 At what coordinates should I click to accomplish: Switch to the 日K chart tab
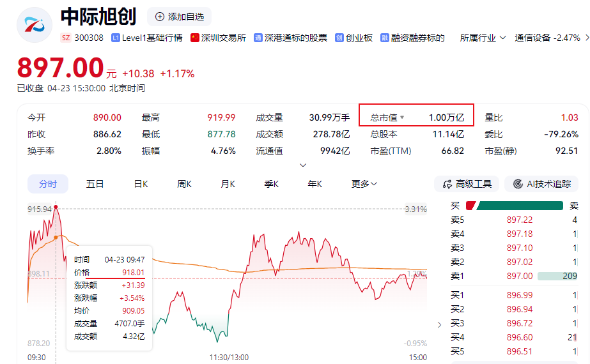[x=141, y=184]
